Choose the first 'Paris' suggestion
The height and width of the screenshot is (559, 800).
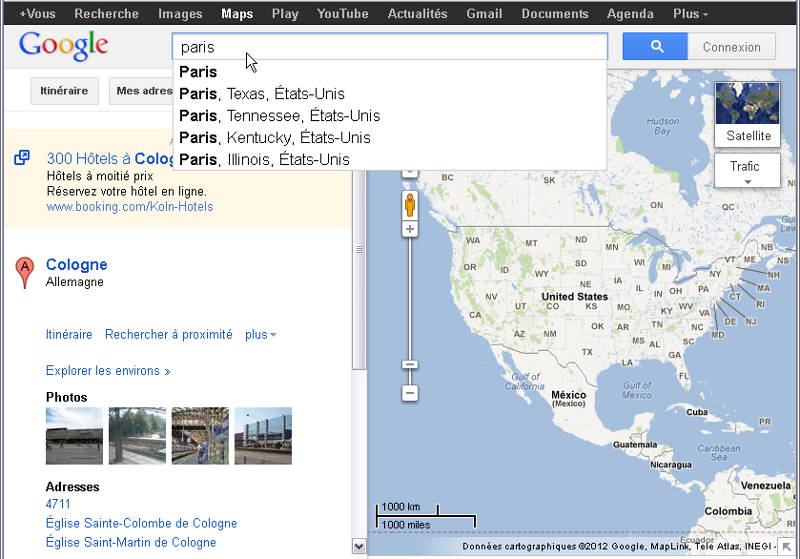390,72
